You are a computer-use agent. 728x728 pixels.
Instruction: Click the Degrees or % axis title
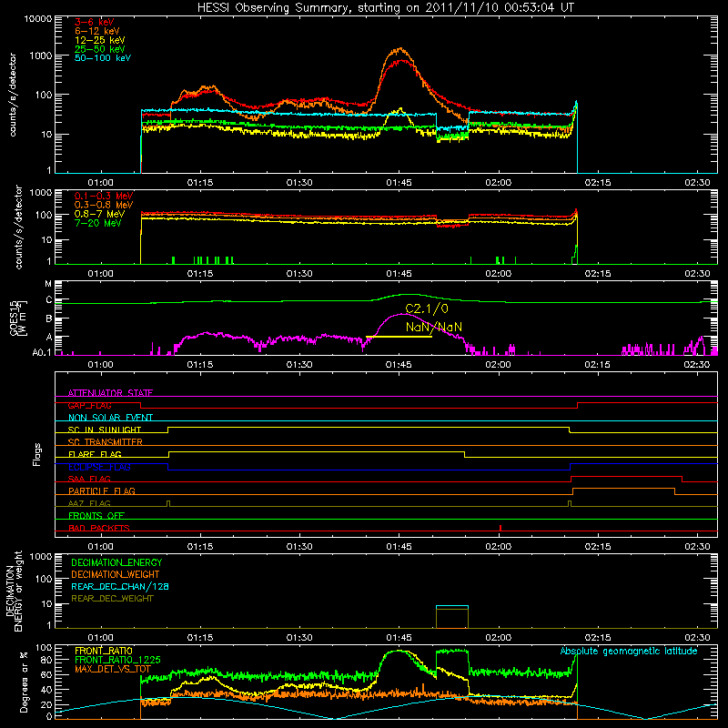[25, 682]
